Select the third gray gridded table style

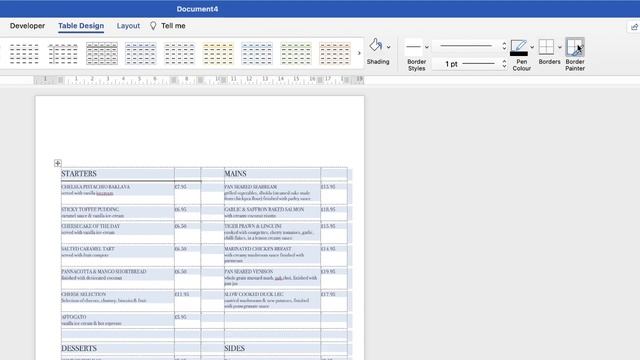102,53
